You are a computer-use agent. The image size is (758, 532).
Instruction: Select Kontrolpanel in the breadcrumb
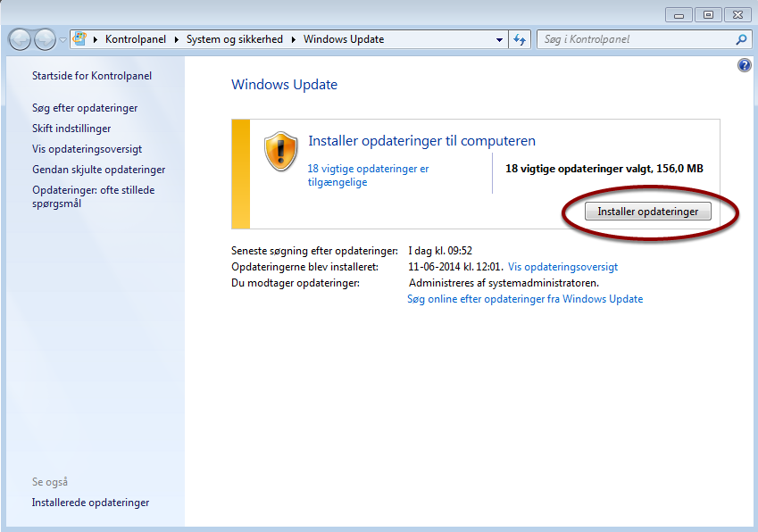pyautogui.click(x=136, y=39)
